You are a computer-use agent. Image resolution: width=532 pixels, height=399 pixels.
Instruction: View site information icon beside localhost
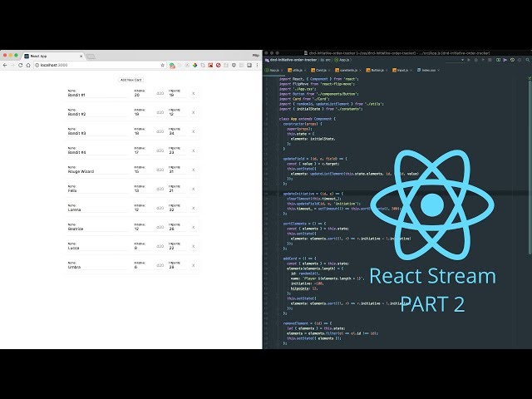click(x=37, y=65)
